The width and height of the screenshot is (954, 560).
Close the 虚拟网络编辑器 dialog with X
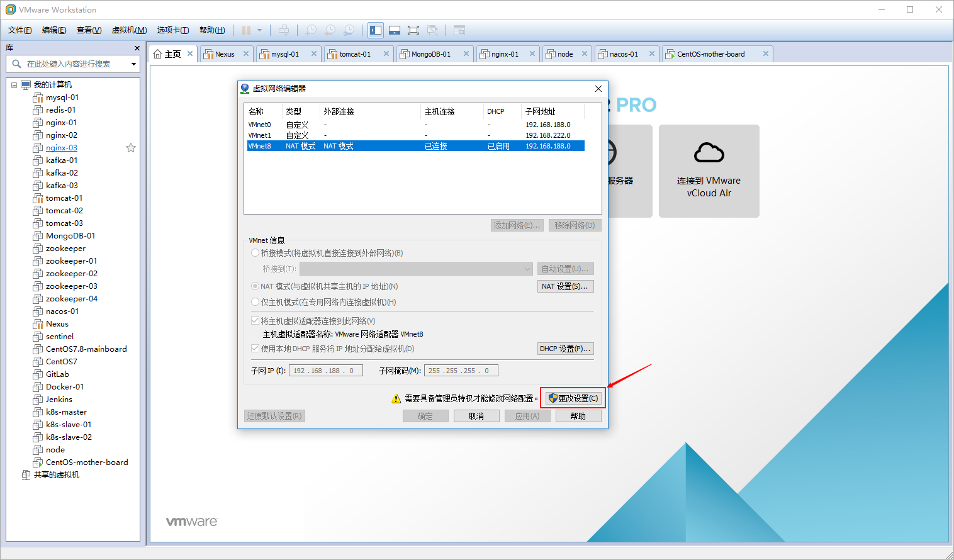point(598,89)
